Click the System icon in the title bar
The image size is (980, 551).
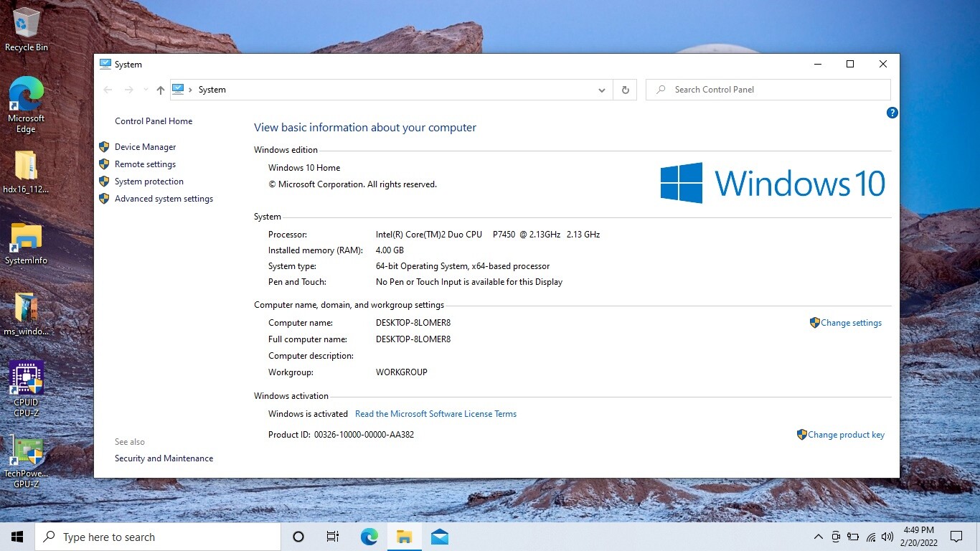pyautogui.click(x=105, y=64)
